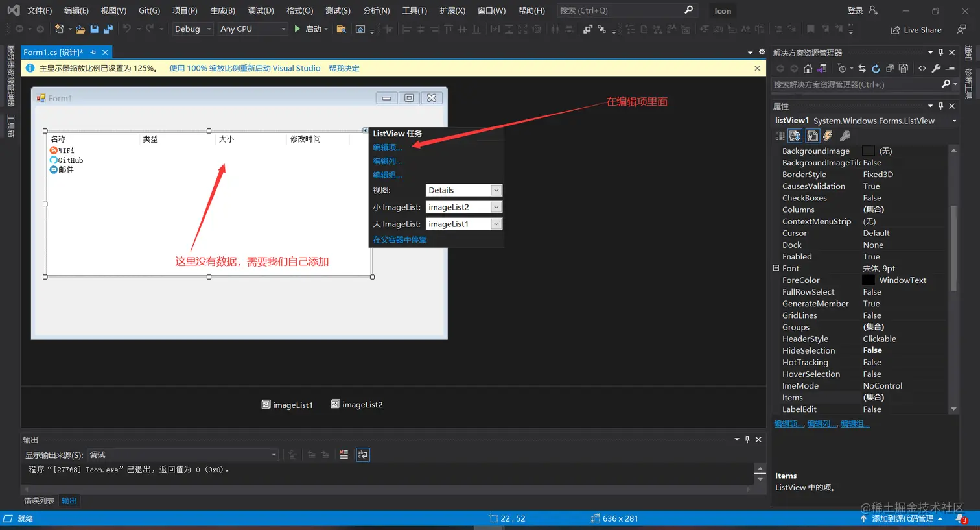Switch views icon in Solution Explorer

pyautogui.click(x=822, y=68)
